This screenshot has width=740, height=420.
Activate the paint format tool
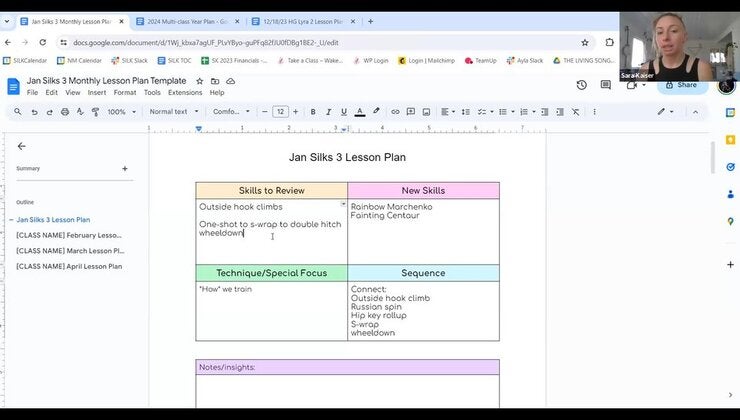click(x=95, y=112)
